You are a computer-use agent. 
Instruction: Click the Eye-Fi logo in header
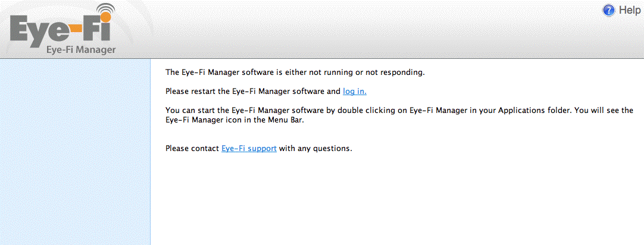coord(62,30)
